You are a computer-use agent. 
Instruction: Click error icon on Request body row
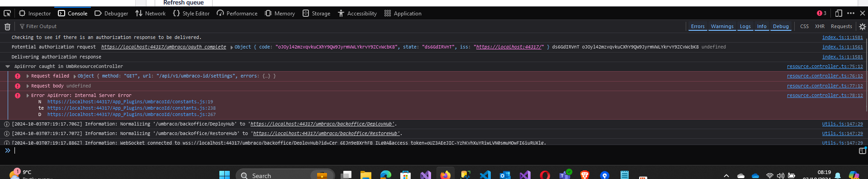(x=18, y=86)
